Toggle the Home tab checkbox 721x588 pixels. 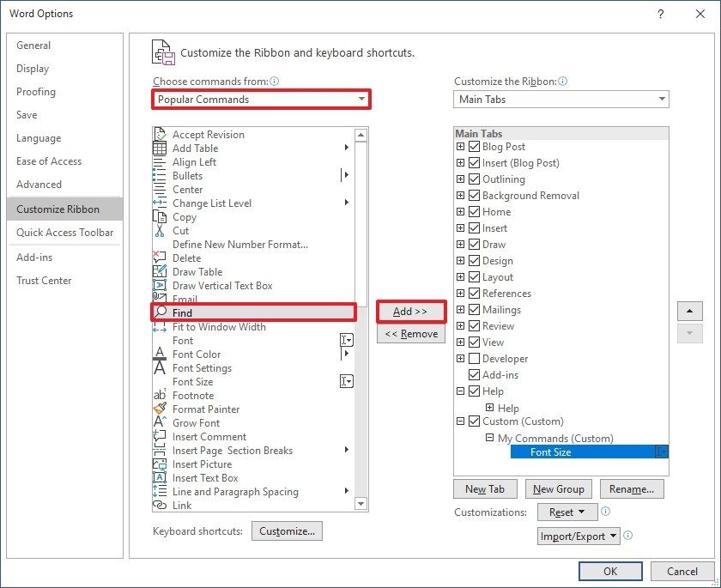[x=474, y=211]
